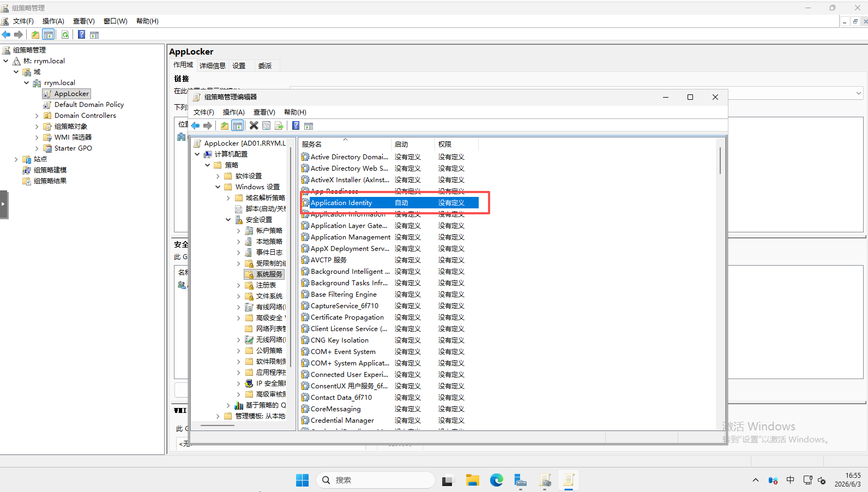Click the 中 input method indicator in the tray
Screen dimensions: 868x492
click(790, 480)
